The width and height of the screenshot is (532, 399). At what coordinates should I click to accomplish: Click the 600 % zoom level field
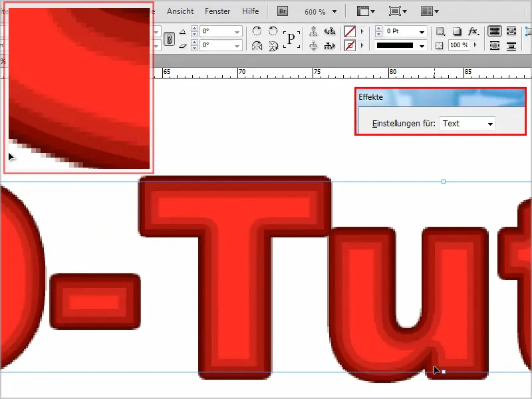pyautogui.click(x=315, y=12)
